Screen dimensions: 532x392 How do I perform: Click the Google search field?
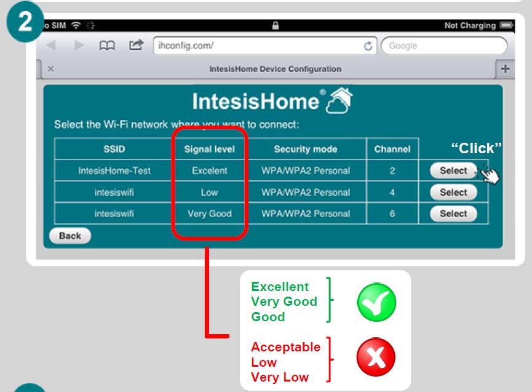point(444,46)
